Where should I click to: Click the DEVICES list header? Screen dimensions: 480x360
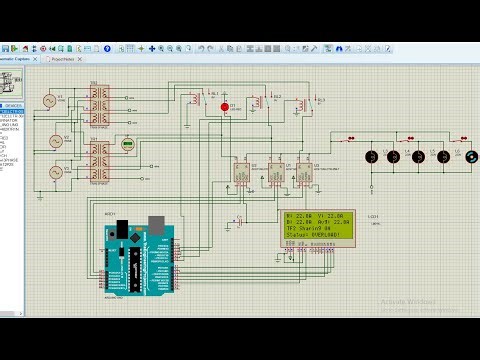click(x=13, y=106)
